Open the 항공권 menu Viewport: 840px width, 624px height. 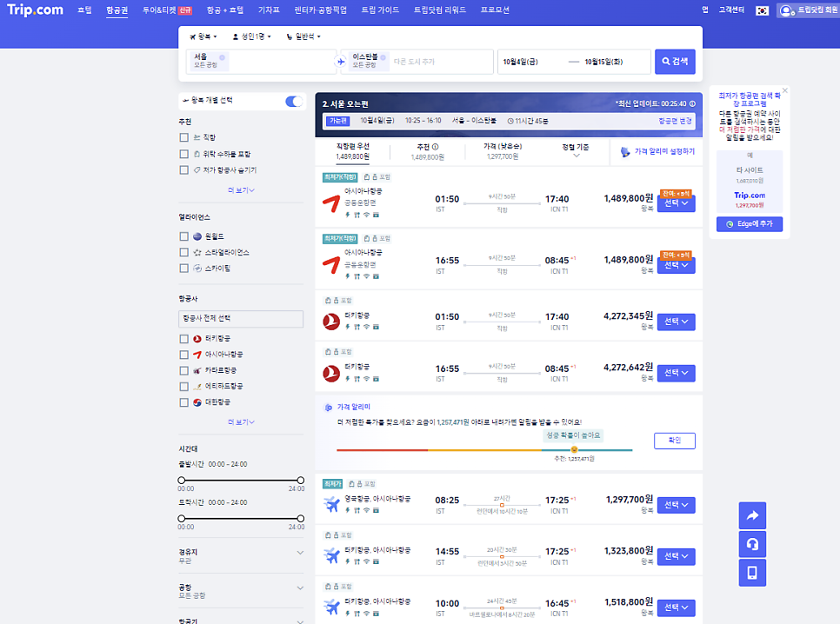click(x=117, y=10)
